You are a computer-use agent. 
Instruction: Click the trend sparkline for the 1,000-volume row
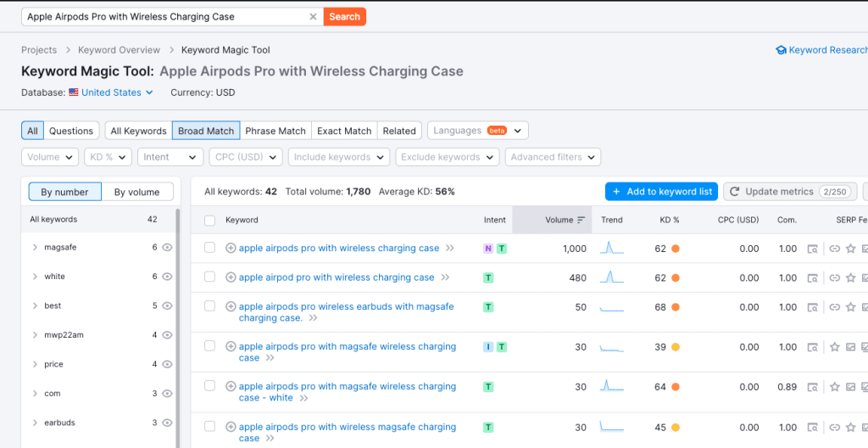pyautogui.click(x=612, y=248)
